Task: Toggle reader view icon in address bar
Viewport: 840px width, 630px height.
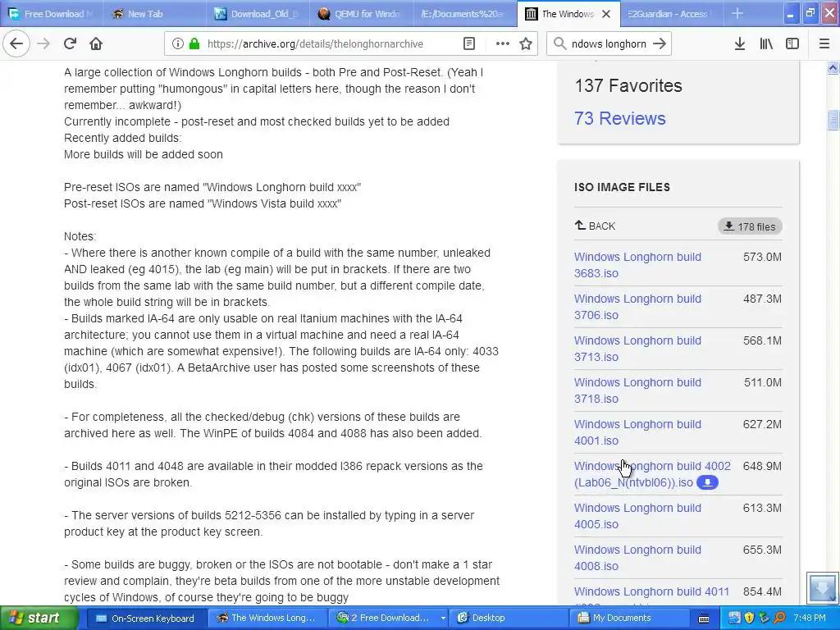Action: 468,43
